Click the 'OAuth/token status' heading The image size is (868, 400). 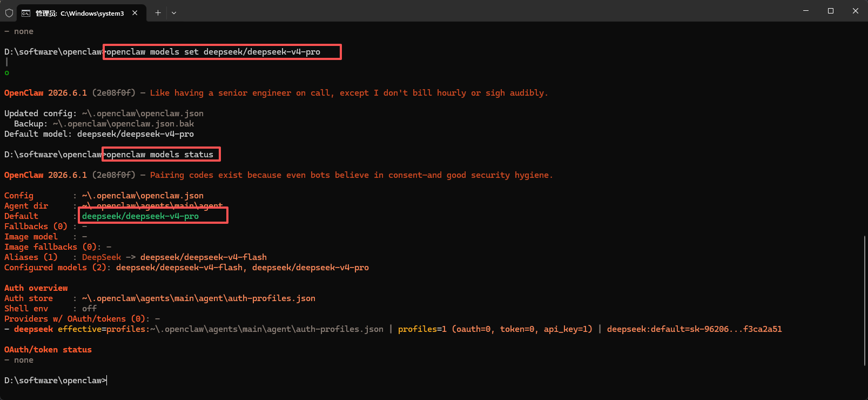(48, 350)
